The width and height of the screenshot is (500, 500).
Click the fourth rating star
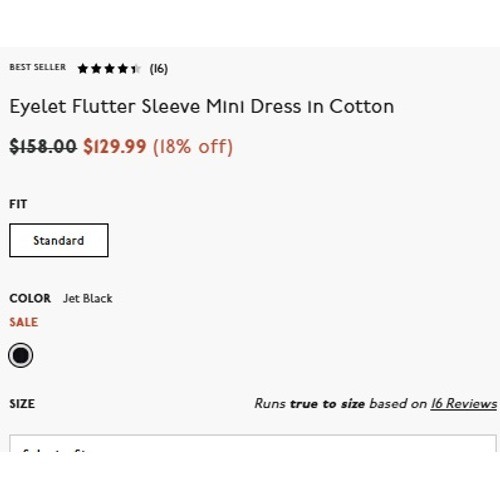coord(123,69)
